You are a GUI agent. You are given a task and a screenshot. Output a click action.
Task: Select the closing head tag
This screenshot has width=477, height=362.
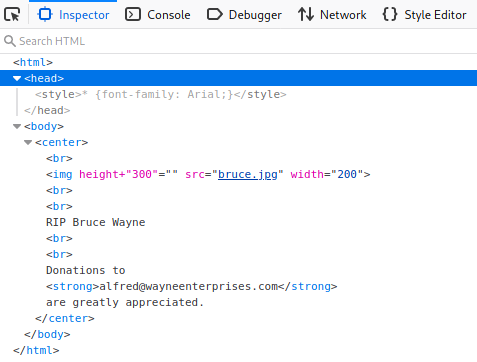(47, 110)
